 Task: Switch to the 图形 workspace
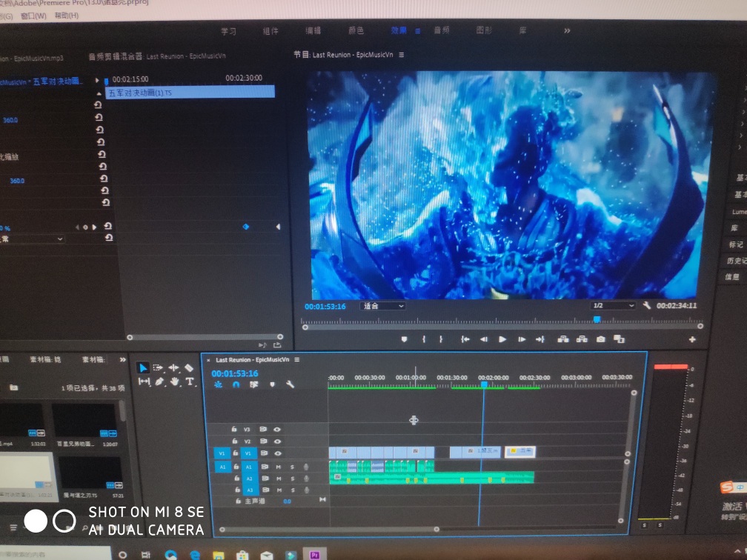(483, 30)
